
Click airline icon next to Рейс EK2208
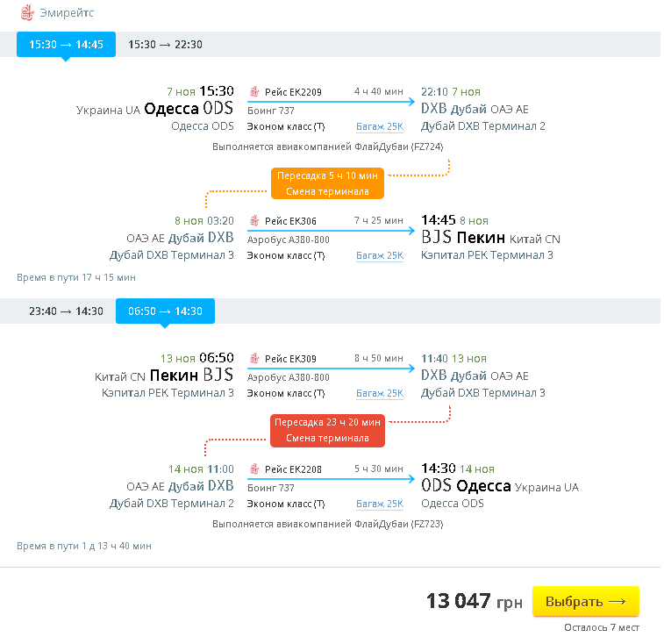click(254, 469)
